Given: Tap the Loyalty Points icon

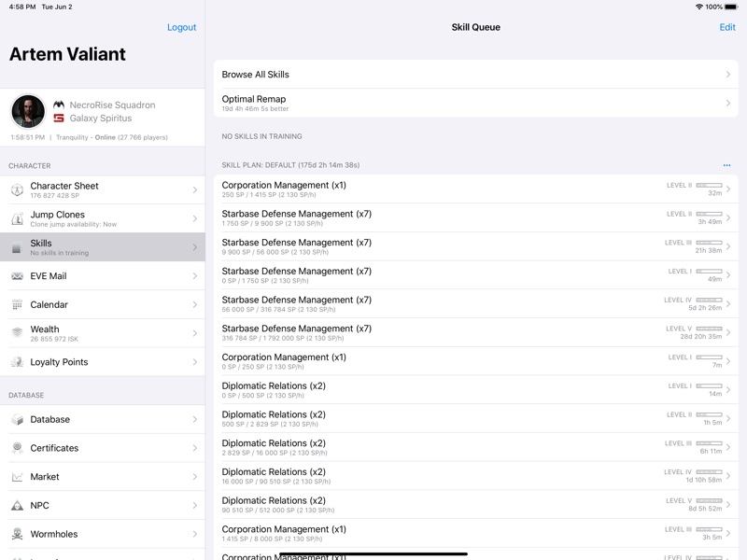Looking at the screenshot, I should point(17,362).
